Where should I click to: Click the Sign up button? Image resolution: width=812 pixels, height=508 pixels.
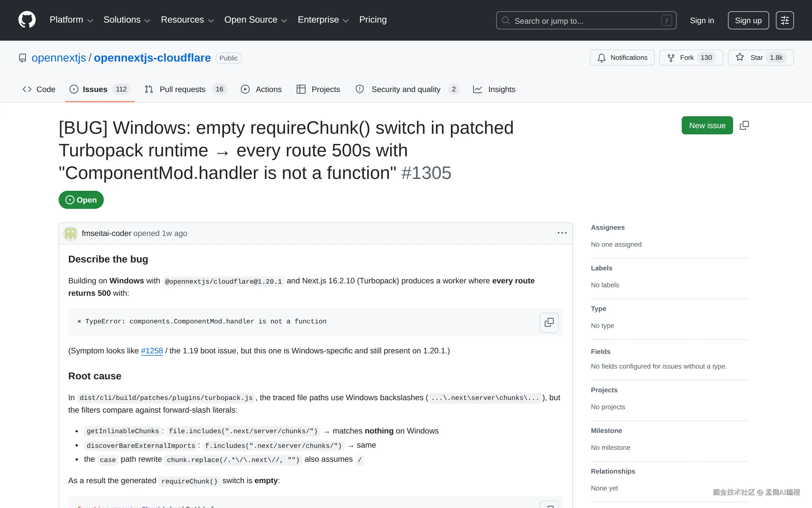point(748,21)
